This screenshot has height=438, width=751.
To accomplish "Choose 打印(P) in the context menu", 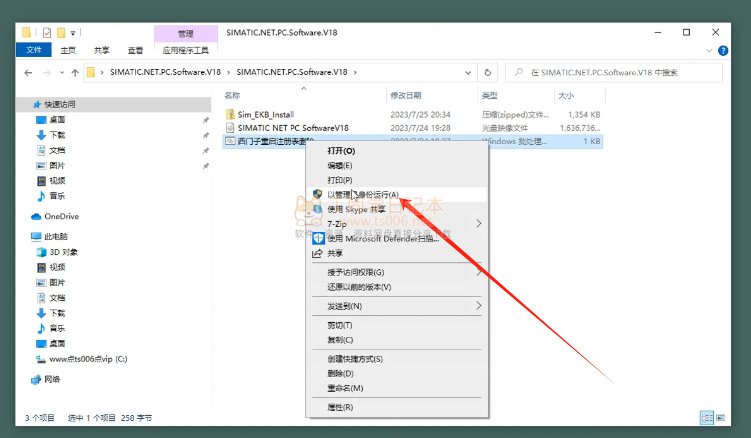I will pos(340,180).
